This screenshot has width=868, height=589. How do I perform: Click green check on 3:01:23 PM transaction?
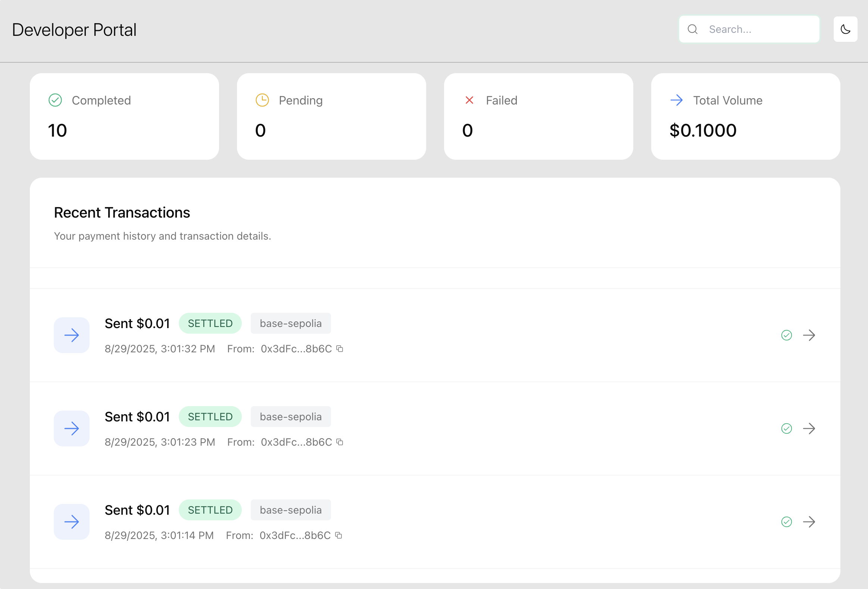(x=787, y=428)
